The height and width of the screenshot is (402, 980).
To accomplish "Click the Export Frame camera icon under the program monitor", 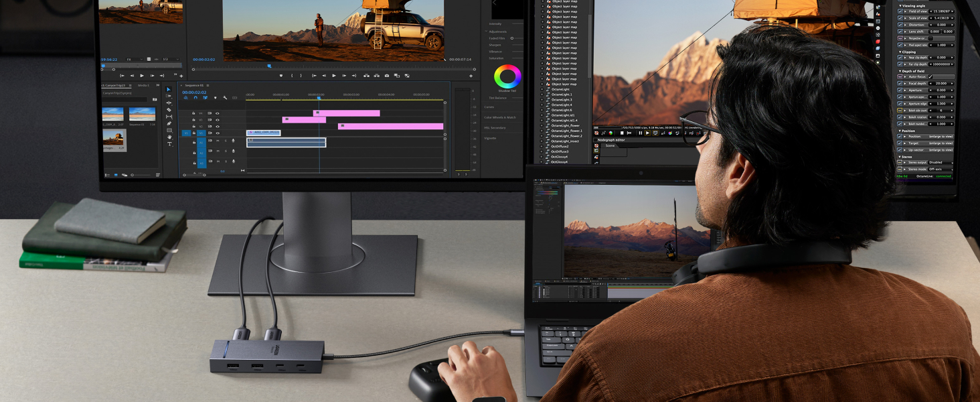I will (386, 76).
